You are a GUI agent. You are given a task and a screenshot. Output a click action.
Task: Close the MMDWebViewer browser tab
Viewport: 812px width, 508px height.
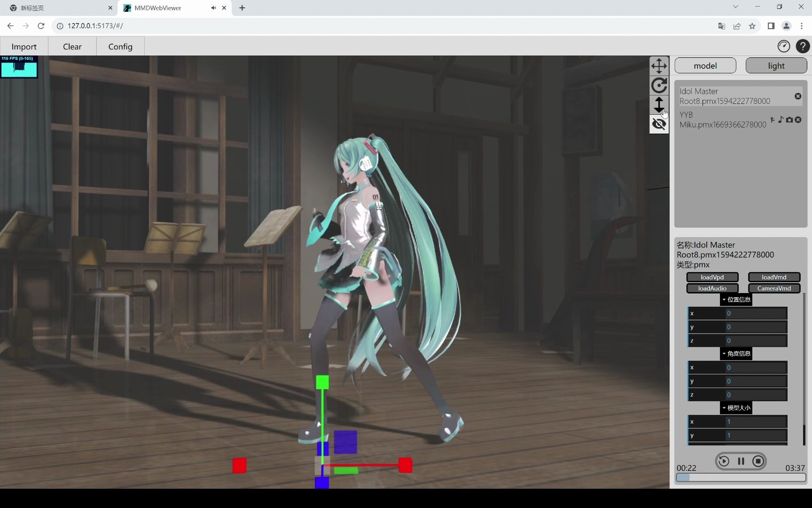pos(224,8)
